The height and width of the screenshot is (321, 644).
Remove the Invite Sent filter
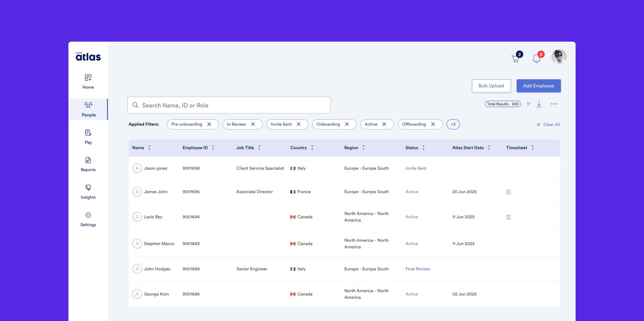point(299,124)
